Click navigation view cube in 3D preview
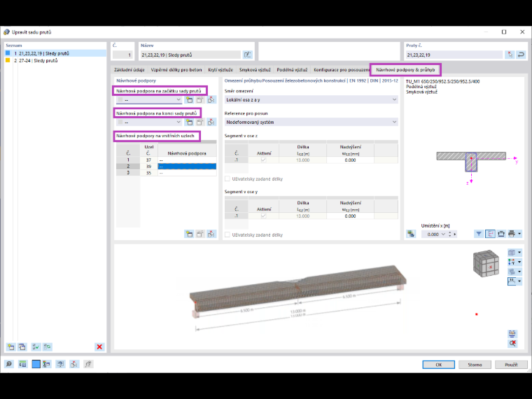 pos(486,264)
